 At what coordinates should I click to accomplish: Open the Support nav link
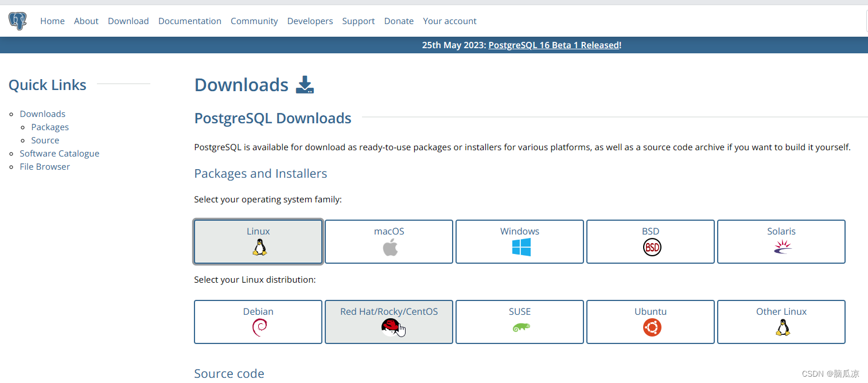[x=359, y=21]
